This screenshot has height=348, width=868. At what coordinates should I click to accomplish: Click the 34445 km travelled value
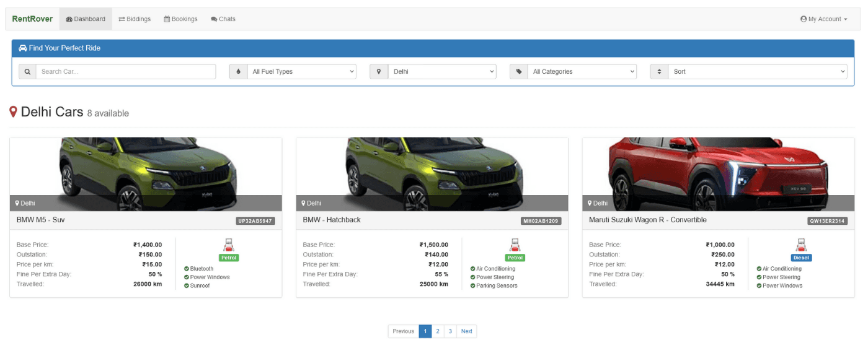point(720,284)
